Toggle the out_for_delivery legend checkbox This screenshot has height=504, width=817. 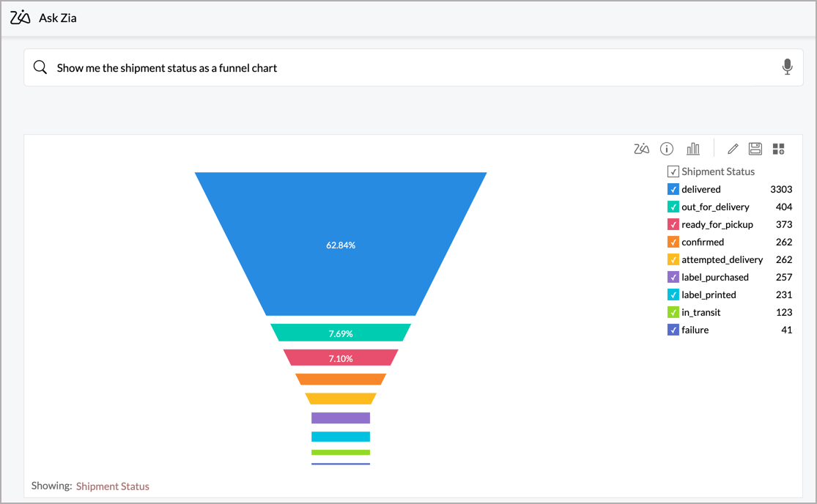point(673,207)
